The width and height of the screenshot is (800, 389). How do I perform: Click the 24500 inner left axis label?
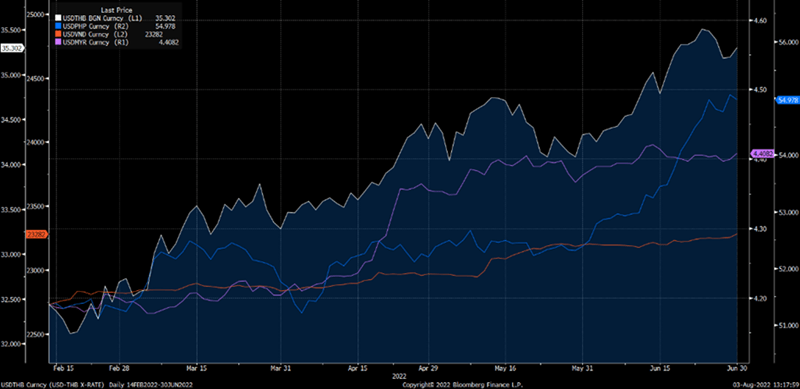pyautogui.click(x=35, y=78)
